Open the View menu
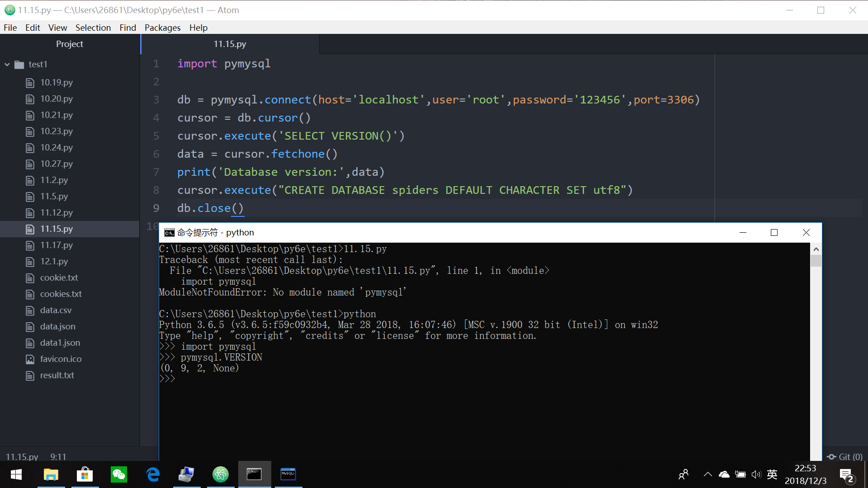868x488 pixels. pos(58,28)
